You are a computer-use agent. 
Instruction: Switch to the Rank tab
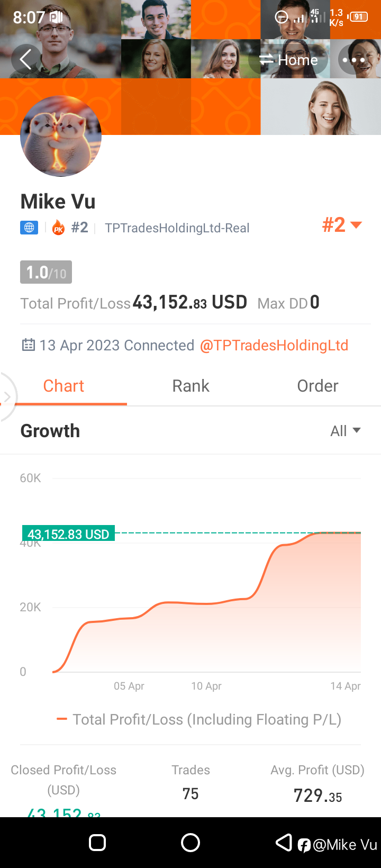190,386
